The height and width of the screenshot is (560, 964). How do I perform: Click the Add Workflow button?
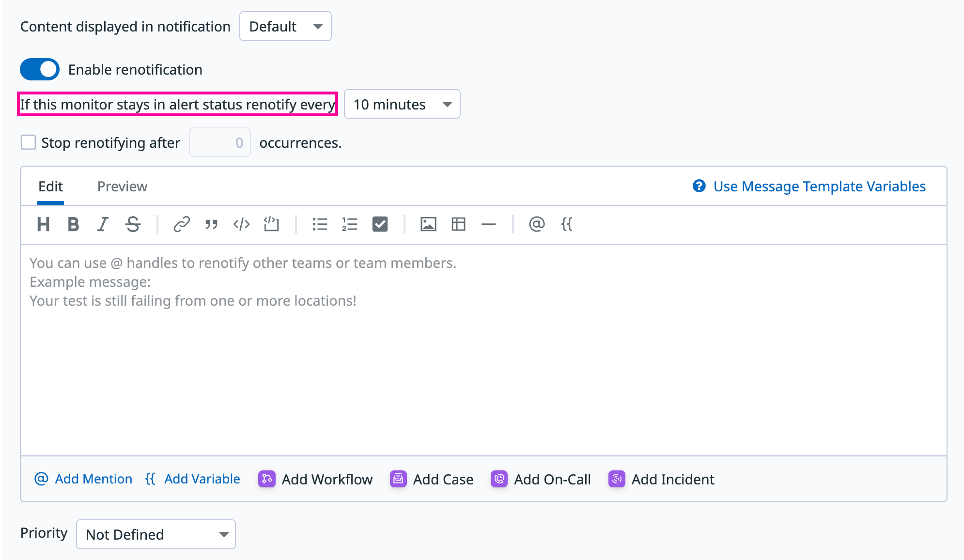coord(315,479)
